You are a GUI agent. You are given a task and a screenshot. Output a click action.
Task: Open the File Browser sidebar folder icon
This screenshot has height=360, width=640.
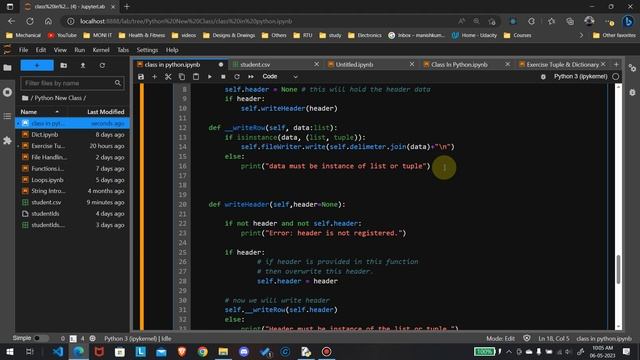click(7, 68)
